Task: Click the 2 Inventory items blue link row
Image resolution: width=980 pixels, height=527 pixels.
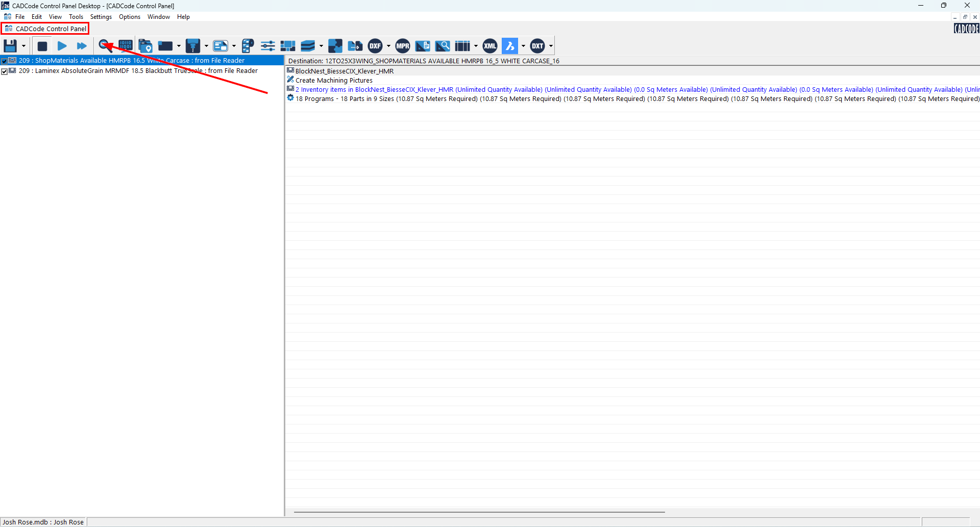Action: click(633, 90)
